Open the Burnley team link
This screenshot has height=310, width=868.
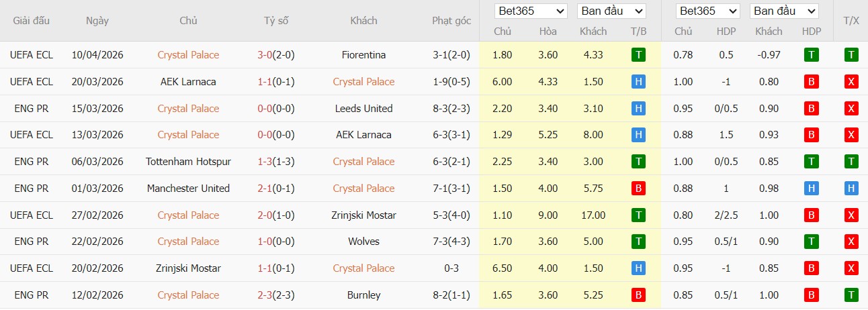(x=363, y=295)
